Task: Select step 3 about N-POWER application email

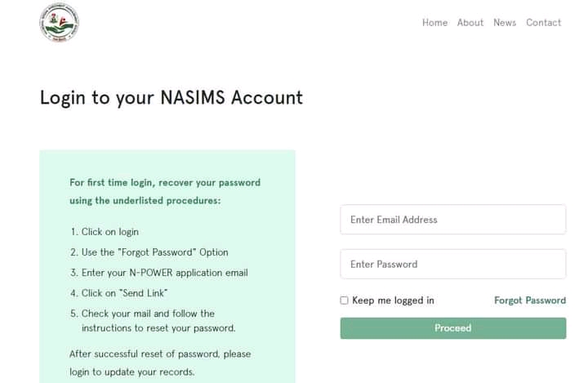Action: tap(159, 273)
